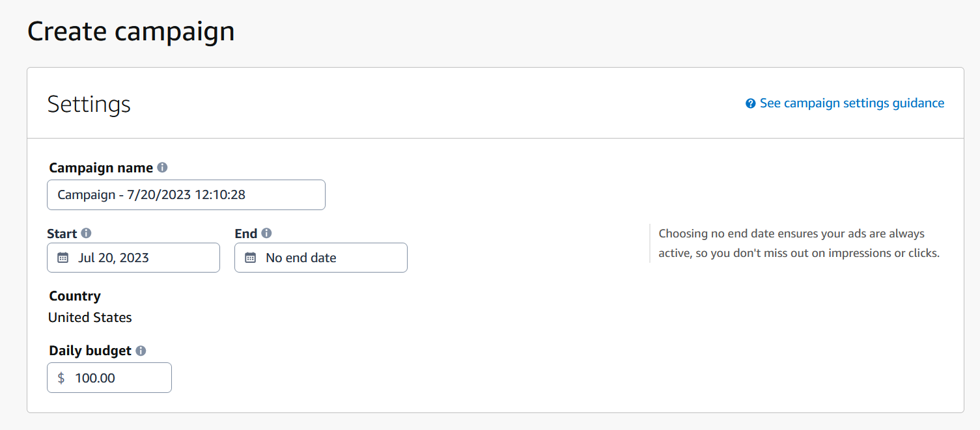Open the No end date picker
The width and height of the screenshot is (980, 430).
click(320, 258)
